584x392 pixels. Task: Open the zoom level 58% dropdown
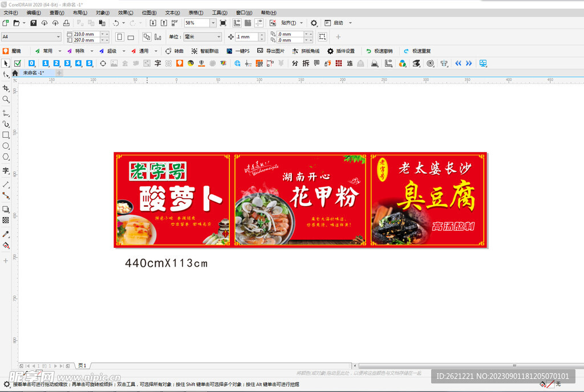[x=213, y=23]
